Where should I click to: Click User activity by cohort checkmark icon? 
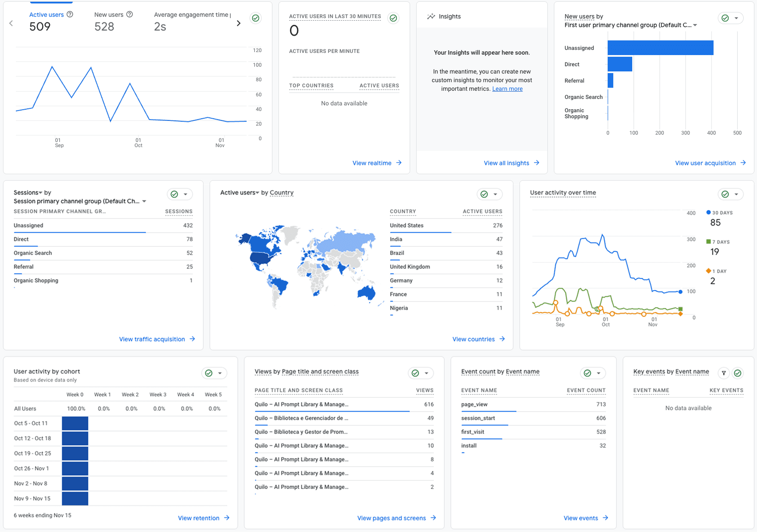click(209, 373)
